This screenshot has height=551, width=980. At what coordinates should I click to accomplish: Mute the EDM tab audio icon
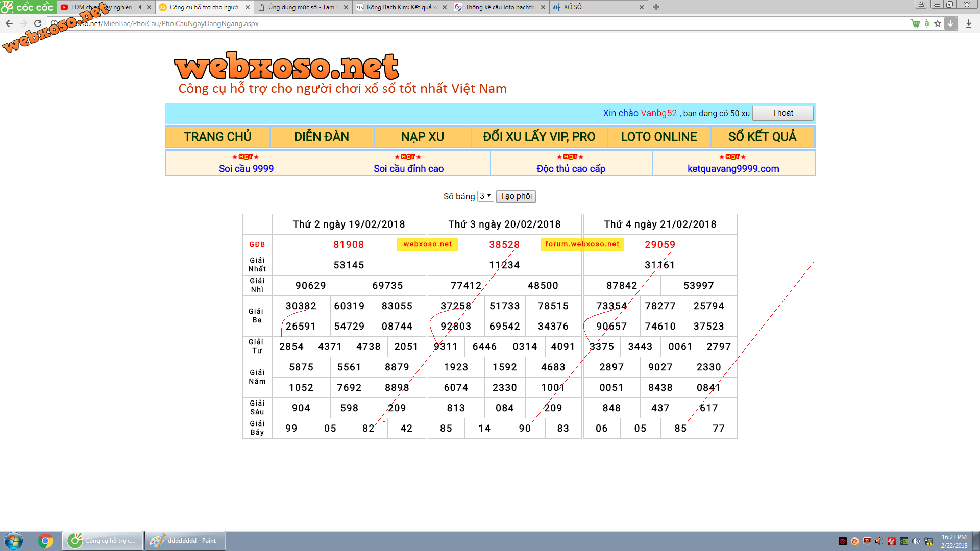coord(141,7)
